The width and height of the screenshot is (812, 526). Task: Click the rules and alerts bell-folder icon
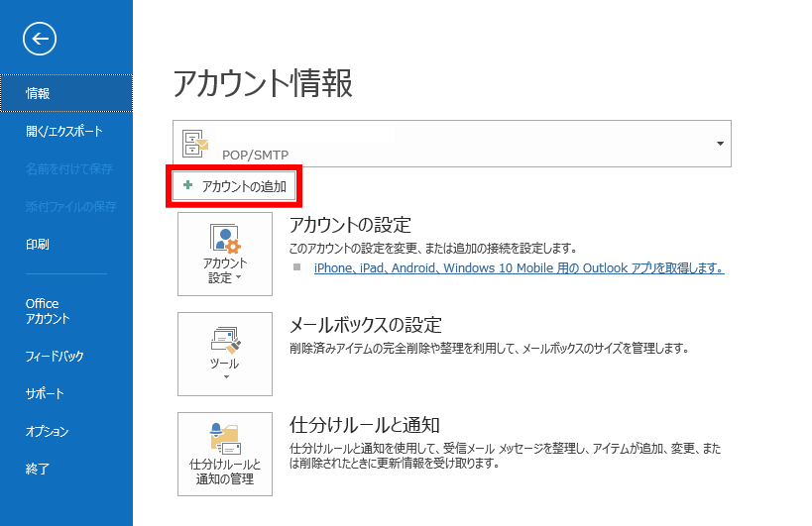225,439
